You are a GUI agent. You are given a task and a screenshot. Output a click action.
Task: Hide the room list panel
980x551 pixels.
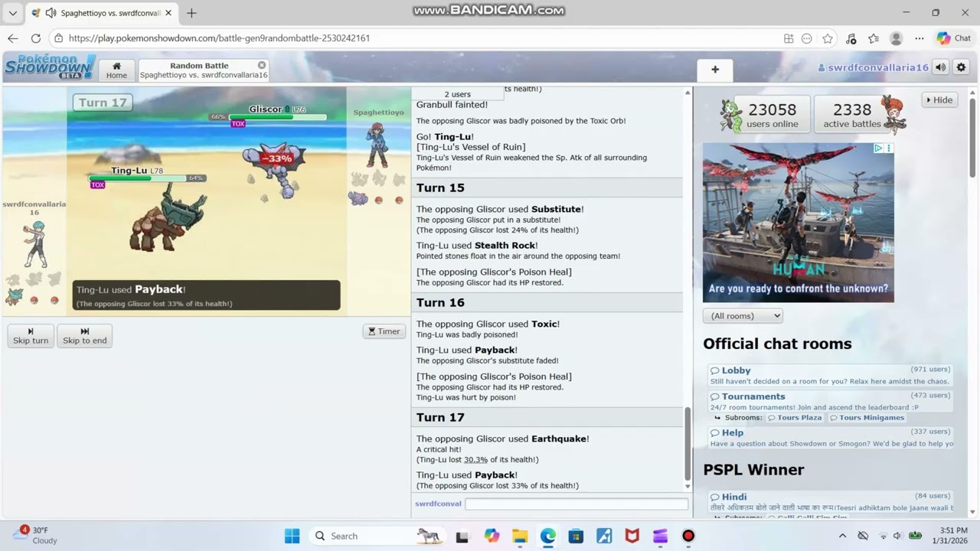939,99
